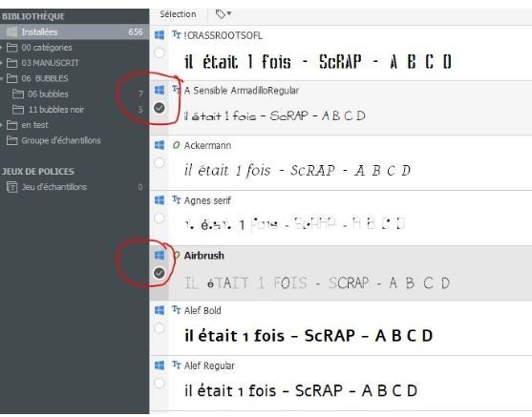Click the Installées library icon
The image size is (532, 417).
(x=11, y=31)
